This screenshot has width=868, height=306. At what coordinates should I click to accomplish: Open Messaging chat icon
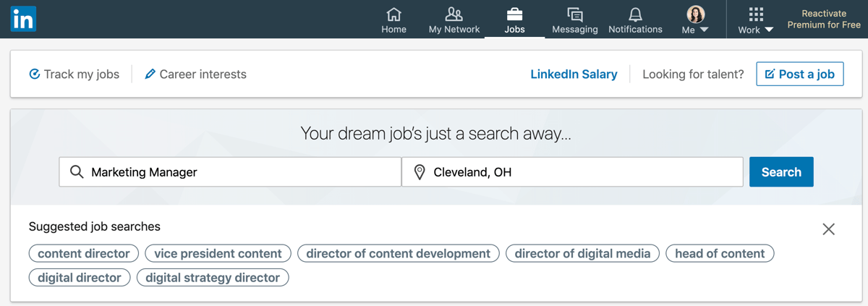pos(575,14)
